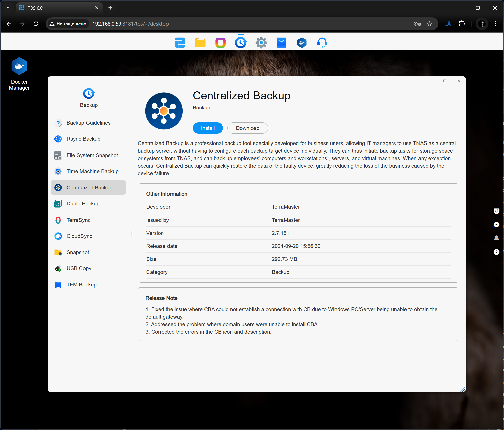Click the Download button
This screenshot has width=504, height=430.
click(x=247, y=128)
